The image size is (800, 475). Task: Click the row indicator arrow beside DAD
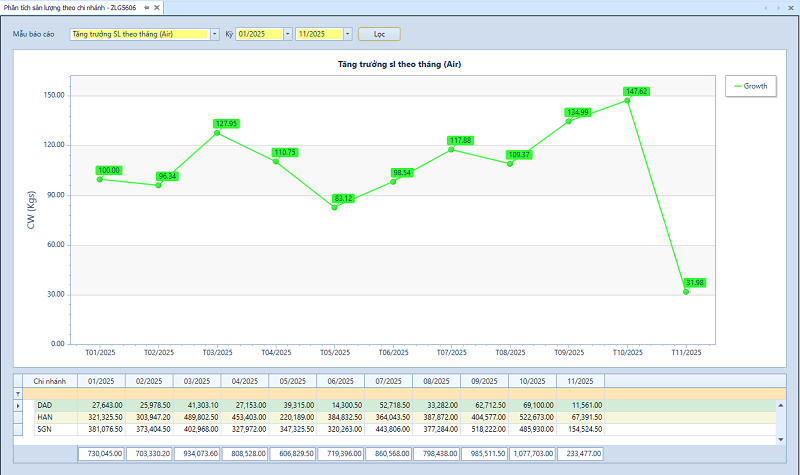point(17,405)
